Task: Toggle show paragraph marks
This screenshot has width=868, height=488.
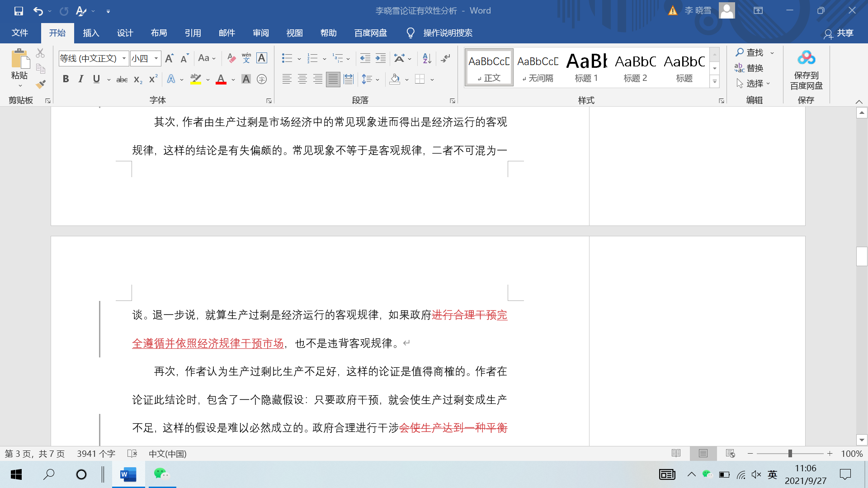Action: (446, 58)
